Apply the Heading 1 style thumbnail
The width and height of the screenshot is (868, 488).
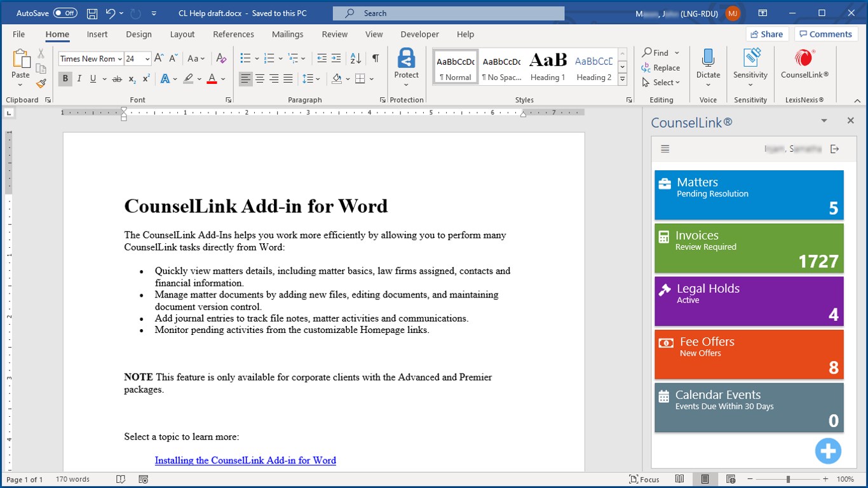[x=548, y=66]
